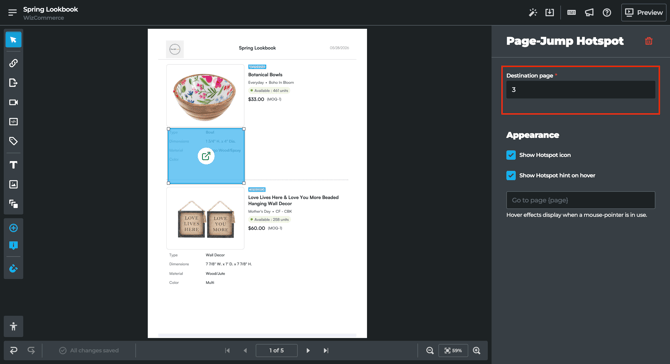Click the 'Wood/Jute' material value

tap(215, 273)
